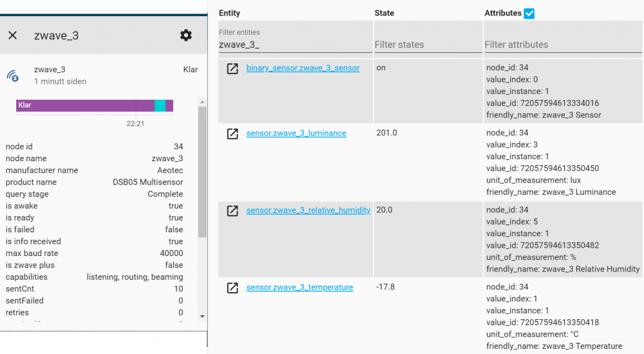Open zwave_3 entity settings gear
This screenshot has height=354, width=644.
[186, 35]
